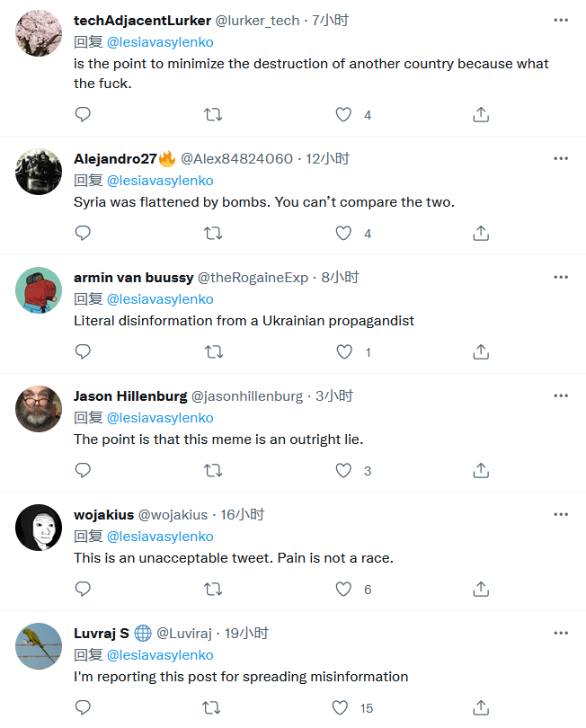Like wojakius's tweet about pain

pyautogui.click(x=343, y=590)
